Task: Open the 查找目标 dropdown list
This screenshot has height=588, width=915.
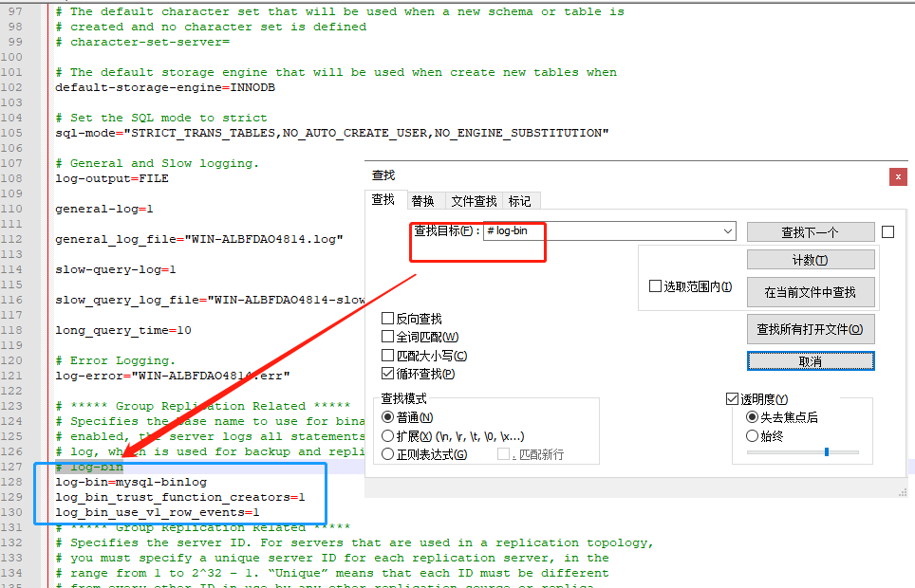Action: pyautogui.click(x=727, y=230)
